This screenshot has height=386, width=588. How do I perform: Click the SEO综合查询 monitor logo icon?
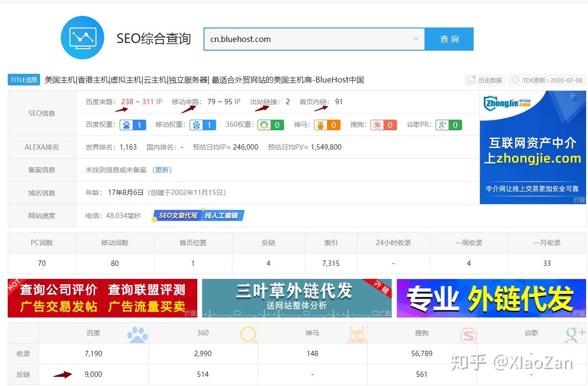coord(82,38)
